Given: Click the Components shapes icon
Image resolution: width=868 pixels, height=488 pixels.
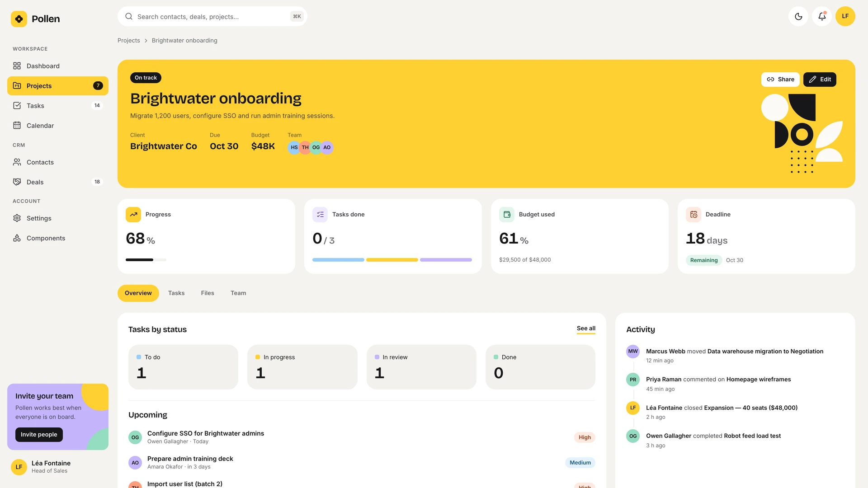Looking at the screenshot, I should [17, 238].
